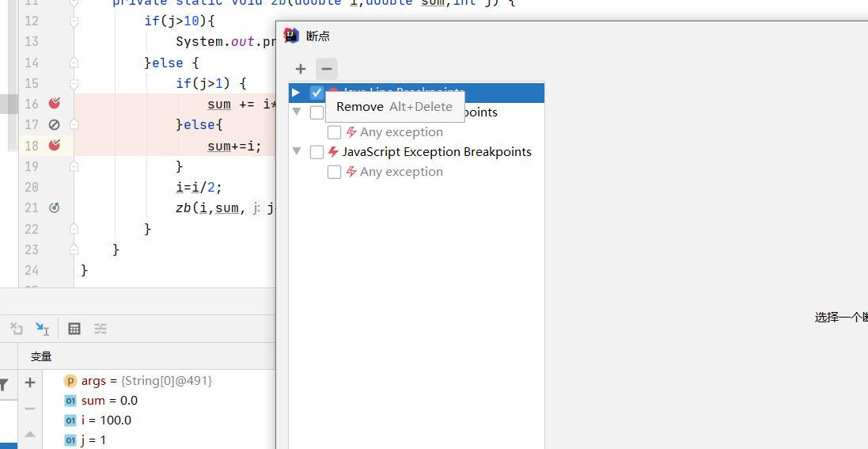This screenshot has height=449, width=868.
Task: Click line number 24 in the gutter
Action: click(x=32, y=270)
